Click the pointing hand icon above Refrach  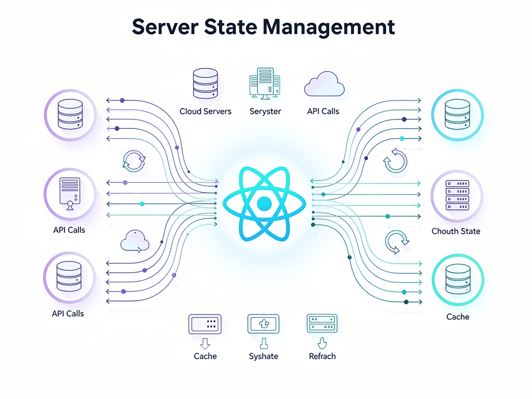tap(322, 343)
